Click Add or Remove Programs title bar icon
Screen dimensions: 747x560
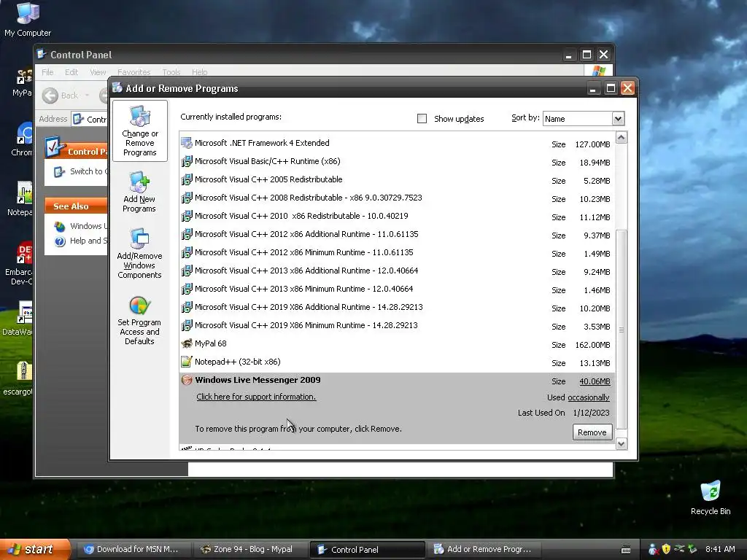[117, 87]
